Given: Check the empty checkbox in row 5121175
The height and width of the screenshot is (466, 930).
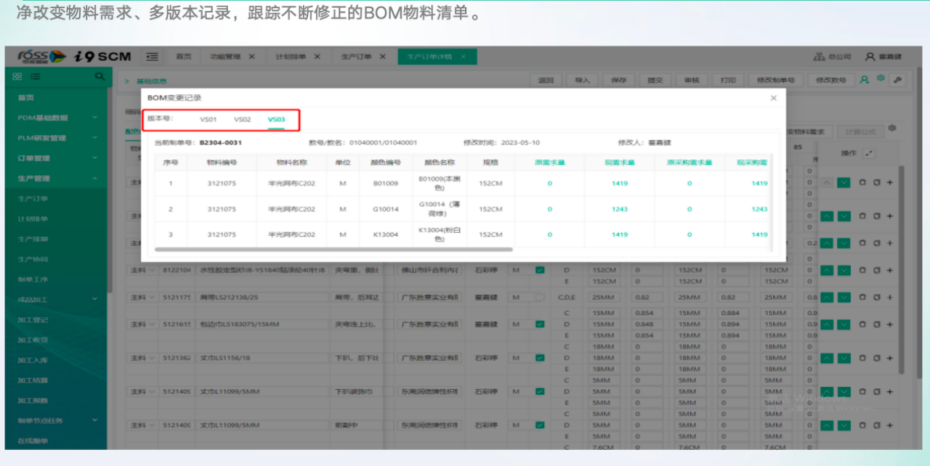Looking at the screenshot, I should pyautogui.click(x=540, y=297).
